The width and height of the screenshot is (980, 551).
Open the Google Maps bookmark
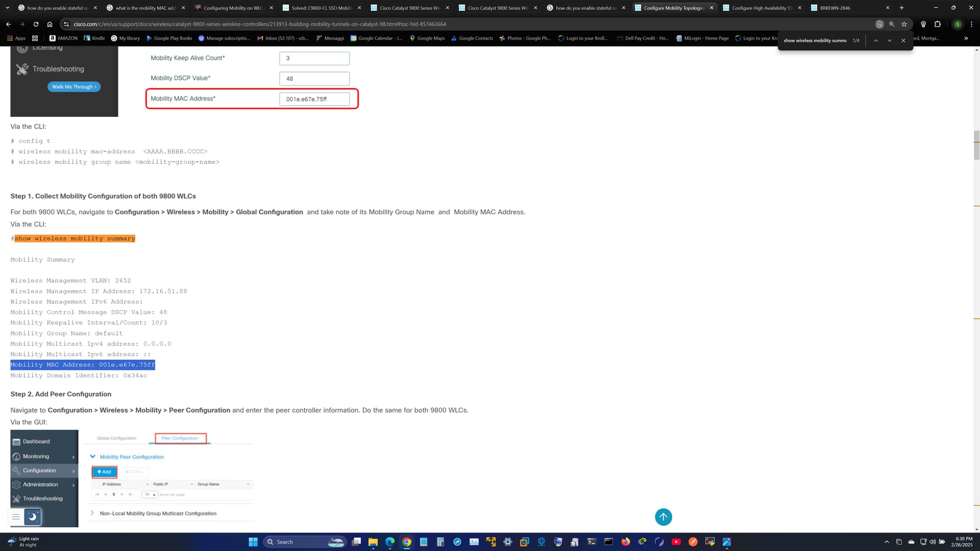click(427, 38)
